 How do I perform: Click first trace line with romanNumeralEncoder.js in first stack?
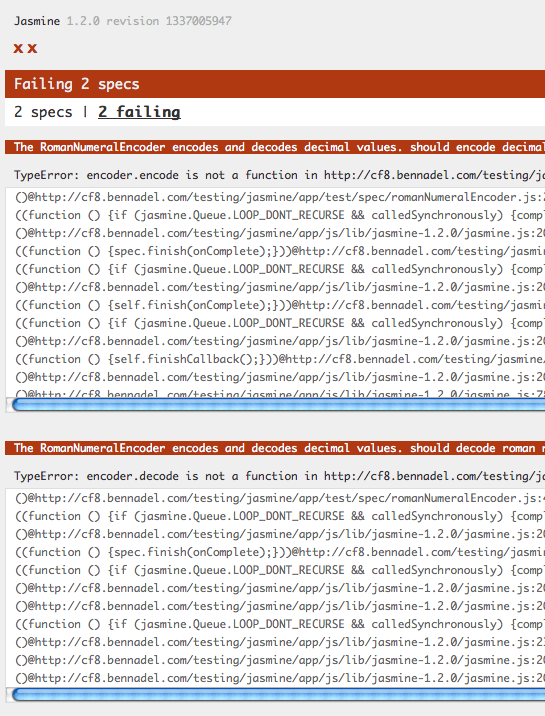point(280,197)
